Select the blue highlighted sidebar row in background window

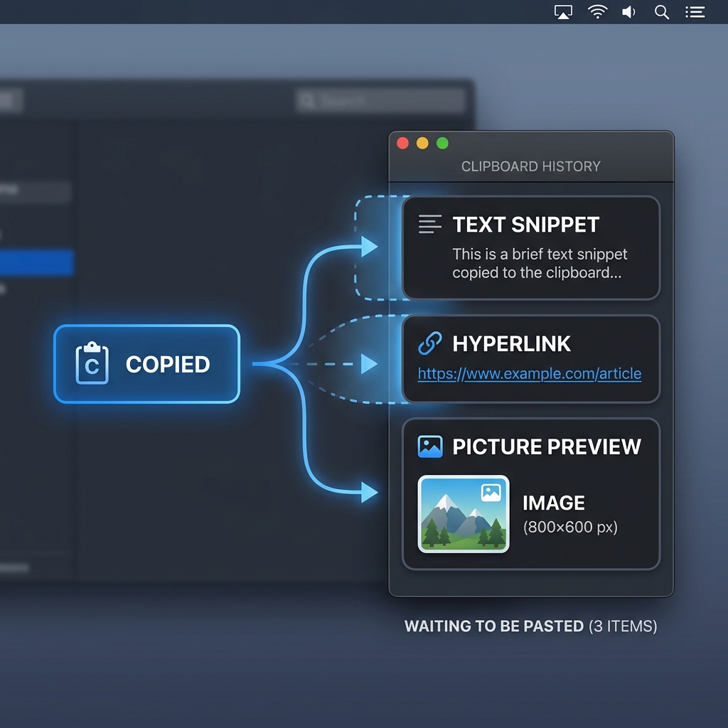pos(36,262)
